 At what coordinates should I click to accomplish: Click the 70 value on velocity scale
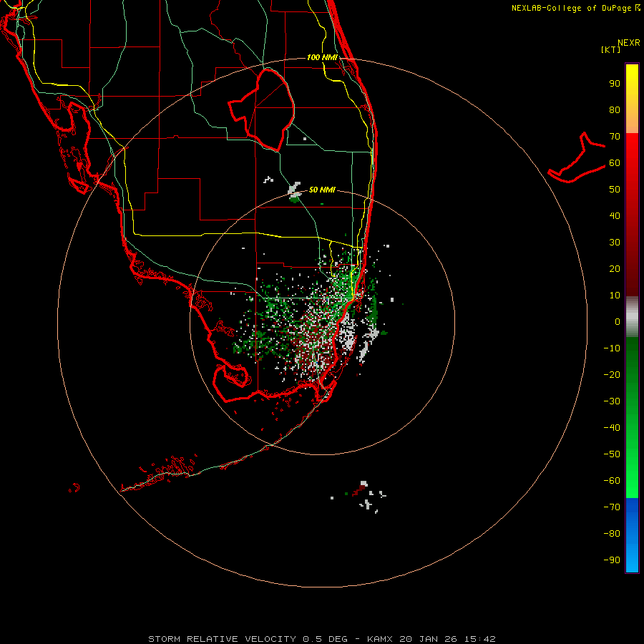[615, 137]
